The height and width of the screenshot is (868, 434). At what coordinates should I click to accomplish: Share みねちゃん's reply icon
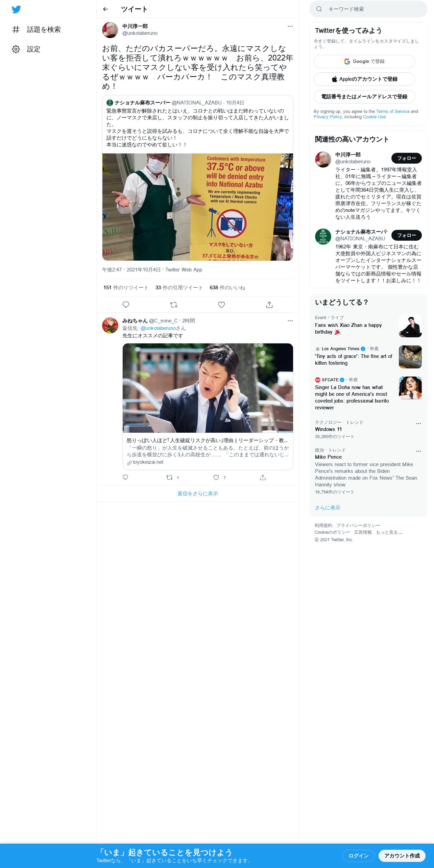click(263, 477)
